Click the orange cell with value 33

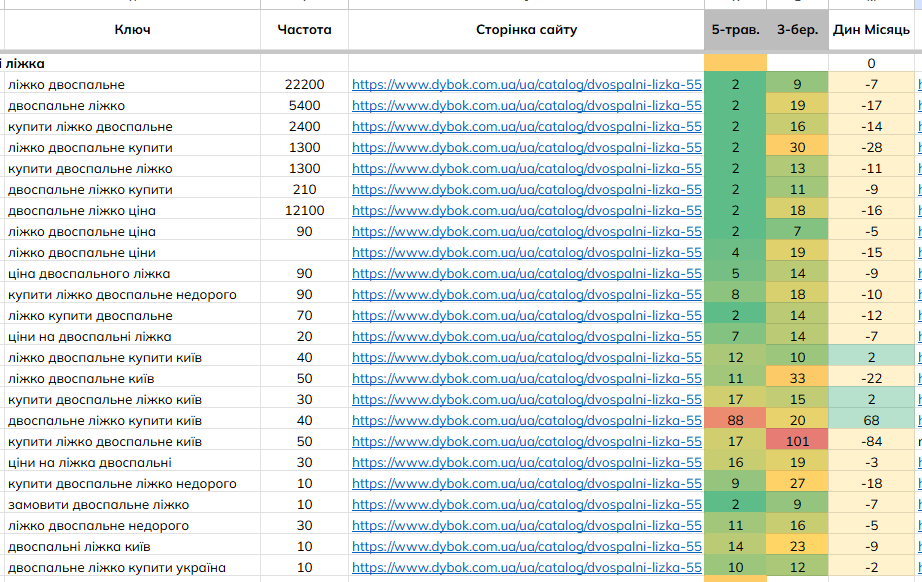point(797,379)
